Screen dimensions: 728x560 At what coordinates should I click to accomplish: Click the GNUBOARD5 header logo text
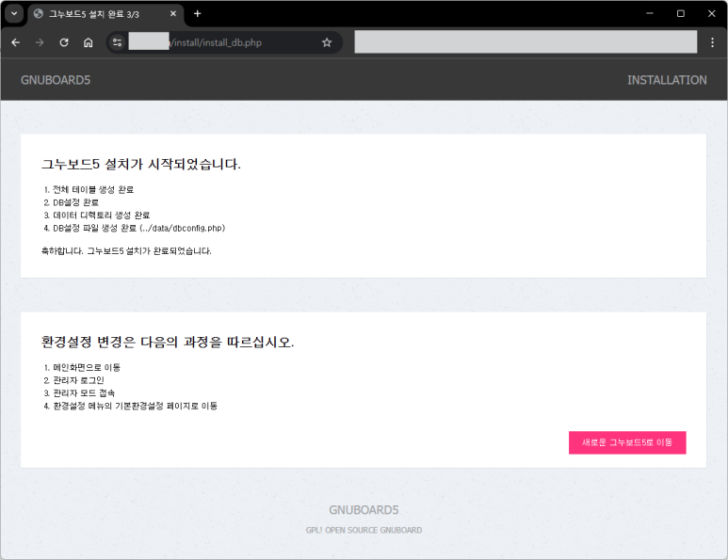tap(56, 80)
